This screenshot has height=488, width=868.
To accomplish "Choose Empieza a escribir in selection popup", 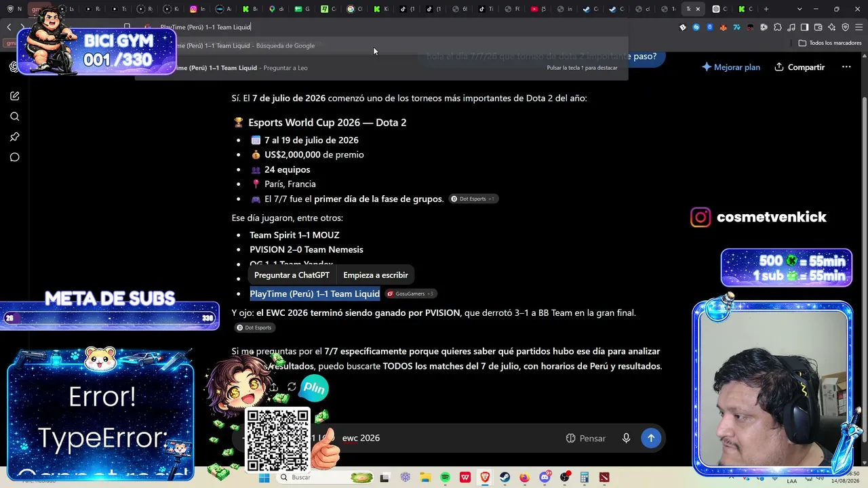I will (376, 275).
